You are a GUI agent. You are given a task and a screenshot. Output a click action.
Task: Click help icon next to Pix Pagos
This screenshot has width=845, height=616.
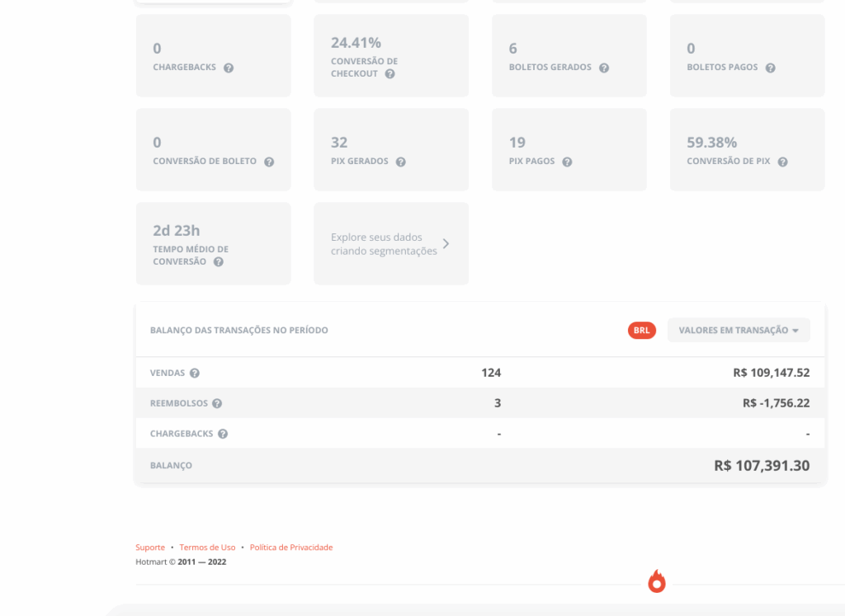point(567,162)
